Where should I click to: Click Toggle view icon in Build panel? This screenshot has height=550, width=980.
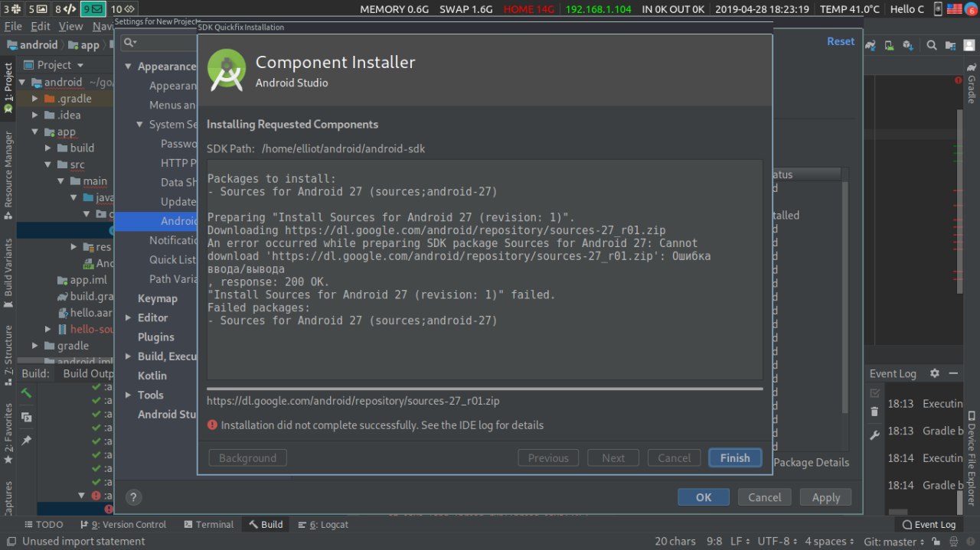[x=26, y=417]
